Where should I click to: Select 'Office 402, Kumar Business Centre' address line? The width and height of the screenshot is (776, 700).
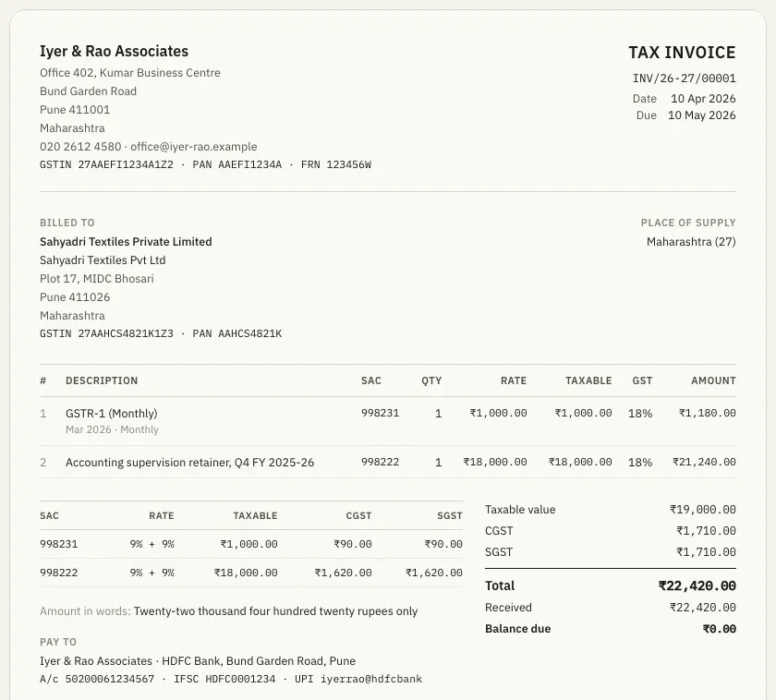[x=130, y=73]
